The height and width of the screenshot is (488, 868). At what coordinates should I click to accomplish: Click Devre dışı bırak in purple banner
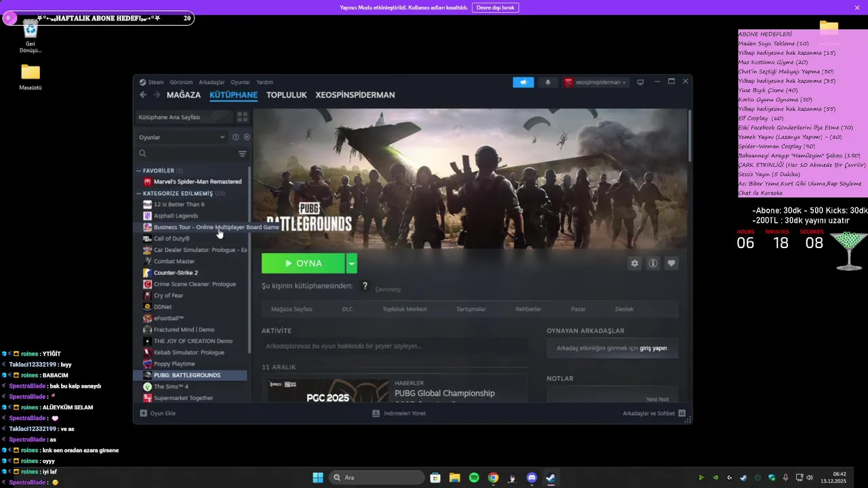pos(495,7)
